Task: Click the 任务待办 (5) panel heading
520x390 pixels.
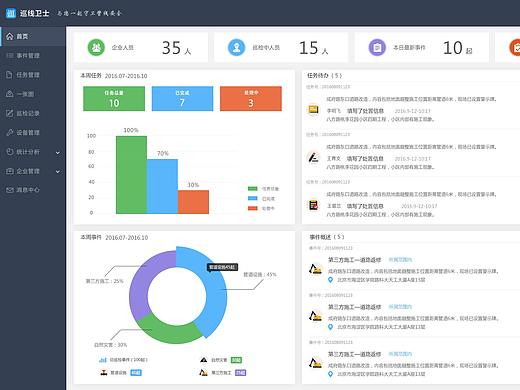Action: coord(324,76)
